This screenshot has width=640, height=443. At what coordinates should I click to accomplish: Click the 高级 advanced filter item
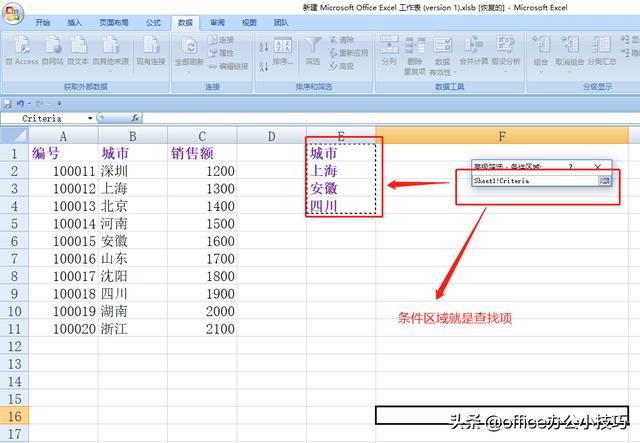click(x=341, y=66)
